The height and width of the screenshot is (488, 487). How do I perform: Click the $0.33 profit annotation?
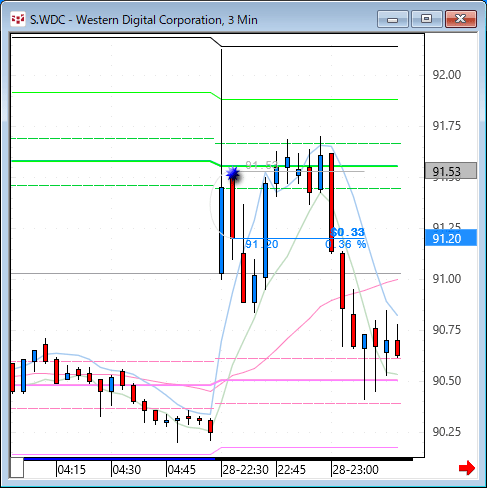[x=348, y=232]
